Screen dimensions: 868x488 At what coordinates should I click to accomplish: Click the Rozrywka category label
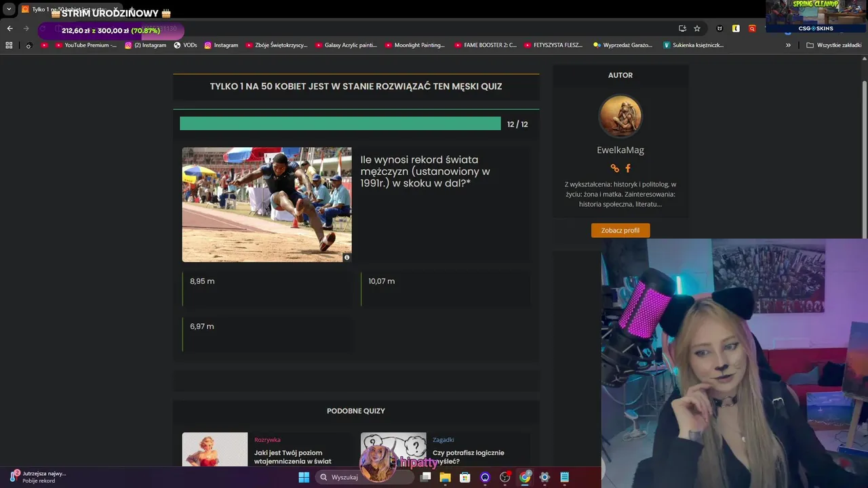[267, 440]
